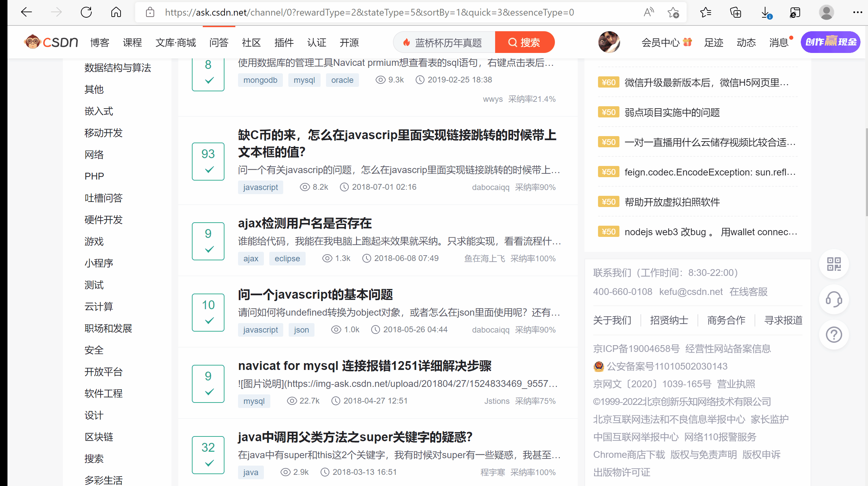Image resolution: width=868 pixels, height=486 pixels.
Task: Select the 区块链 category
Action: 98,437
